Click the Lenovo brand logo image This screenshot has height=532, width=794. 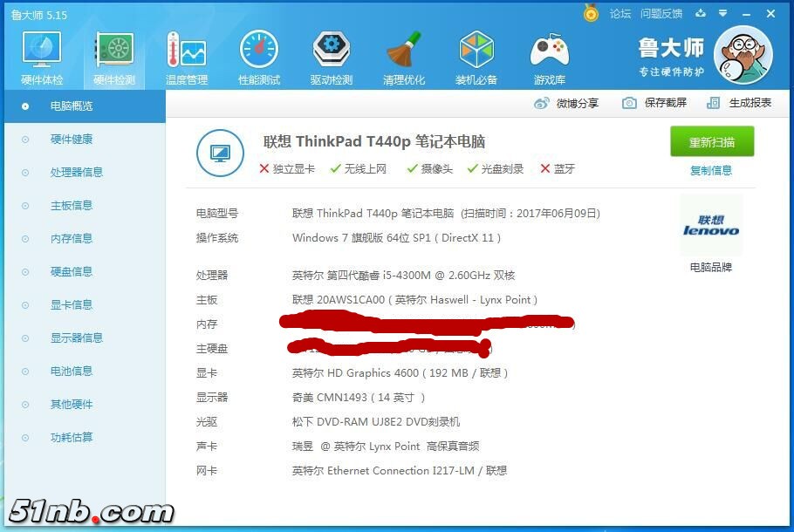(710, 227)
